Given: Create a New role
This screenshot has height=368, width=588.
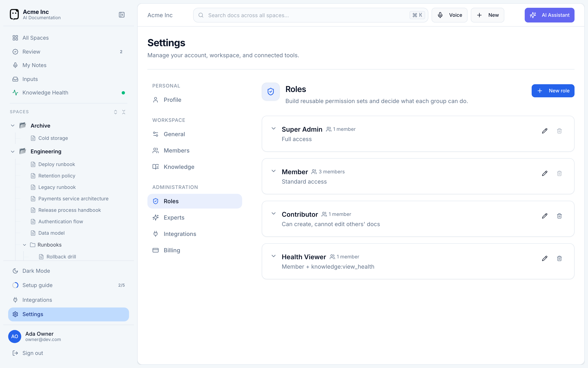Looking at the screenshot, I should coord(553,91).
